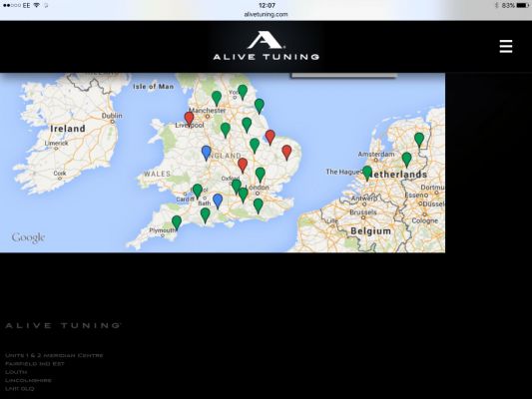Screen dimensions: 532x399
Task: Select the green pin just north of London
Action: pyautogui.click(x=261, y=175)
